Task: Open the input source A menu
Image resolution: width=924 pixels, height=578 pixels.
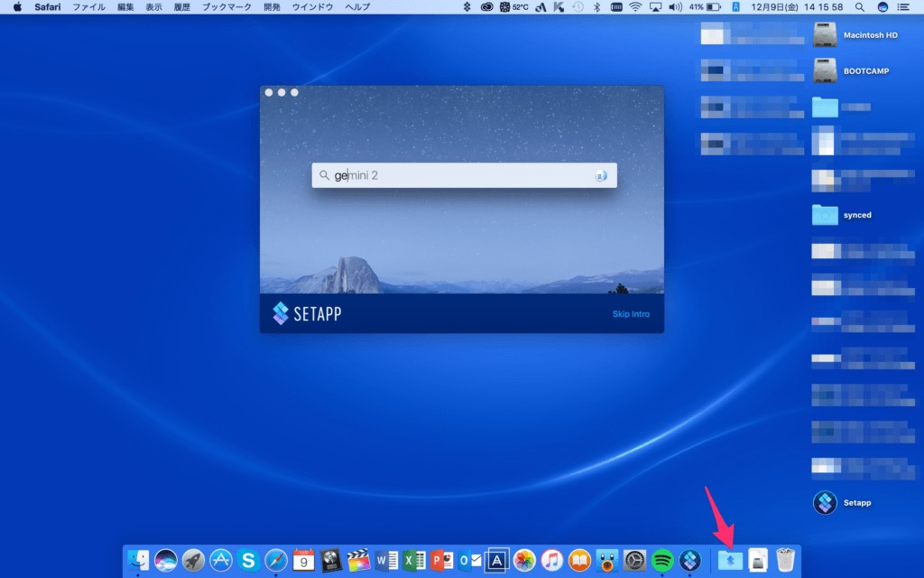Action: coord(735,7)
